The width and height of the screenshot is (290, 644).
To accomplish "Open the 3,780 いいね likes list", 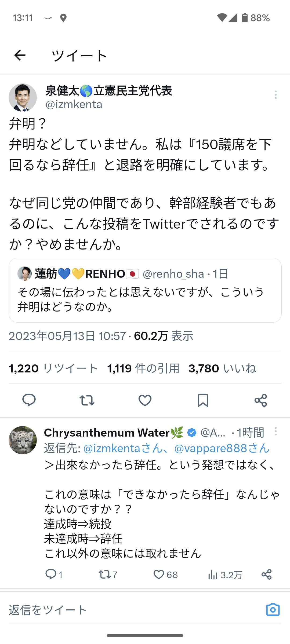I will click(x=222, y=368).
